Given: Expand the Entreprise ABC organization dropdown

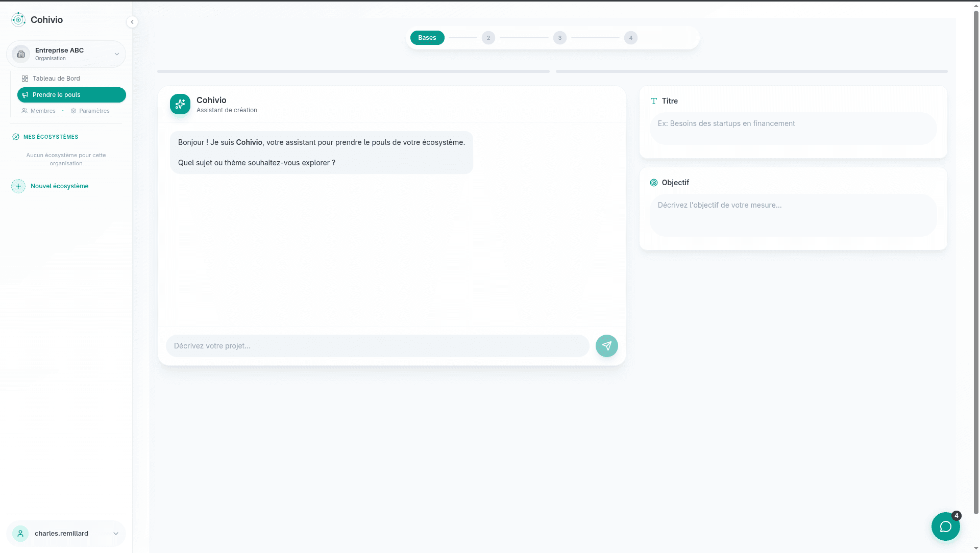Looking at the screenshot, I should point(116,54).
